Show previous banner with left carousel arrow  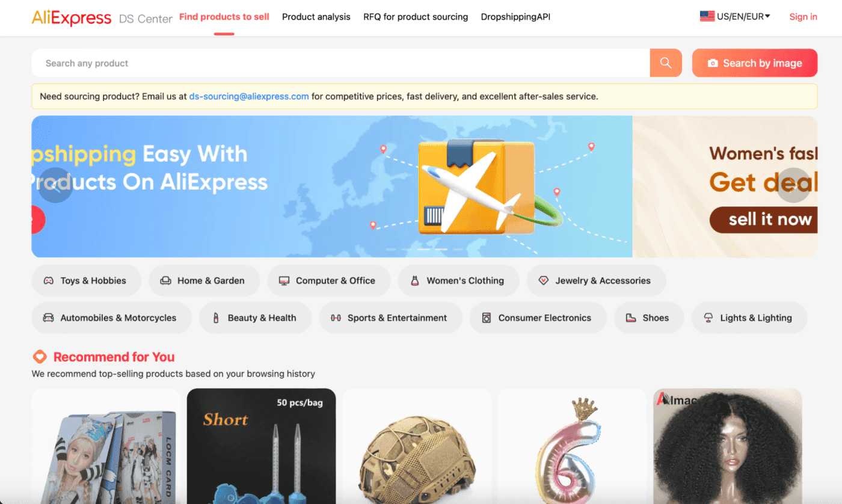coord(56,185)
